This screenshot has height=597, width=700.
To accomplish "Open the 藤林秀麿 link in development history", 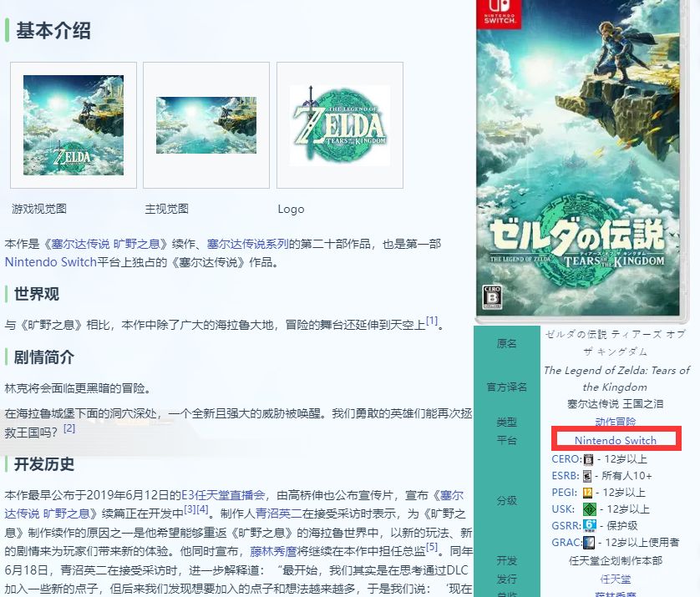I will pos(273,551).
